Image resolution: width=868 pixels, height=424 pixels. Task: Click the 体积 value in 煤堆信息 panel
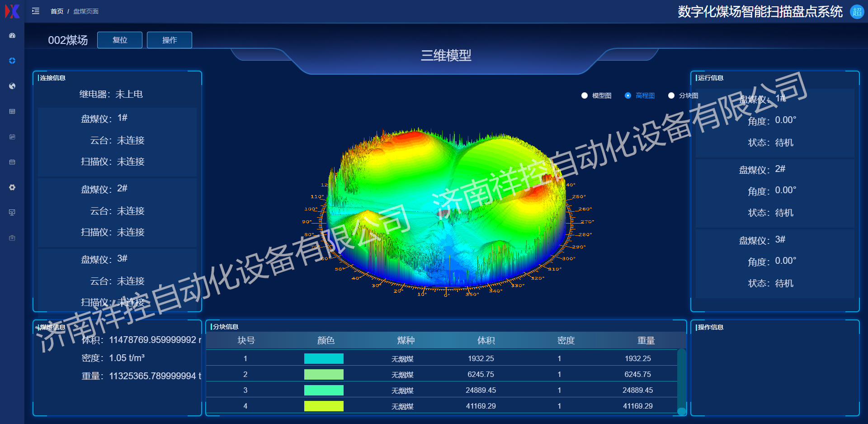[155, 340]
